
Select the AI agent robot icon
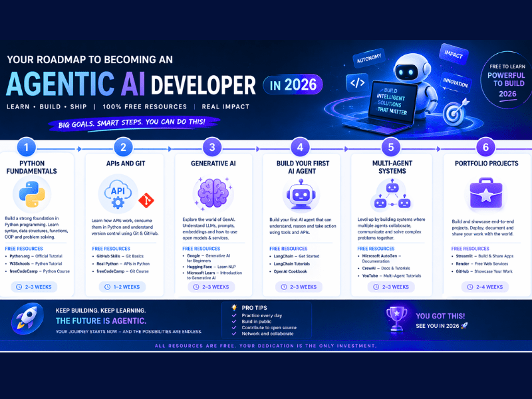click(x=300, y=195)
